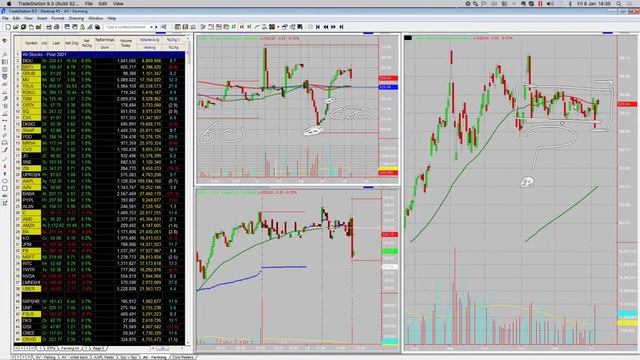Open macOS View menu in top bar

118,4
